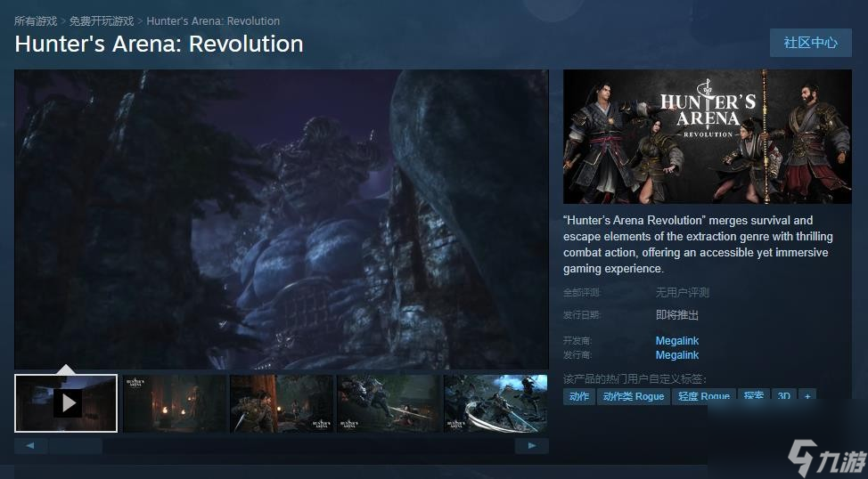Select the 轻度 Rogue tag
The width and height of the screenshot is (868, 479).
pos(704,396)
